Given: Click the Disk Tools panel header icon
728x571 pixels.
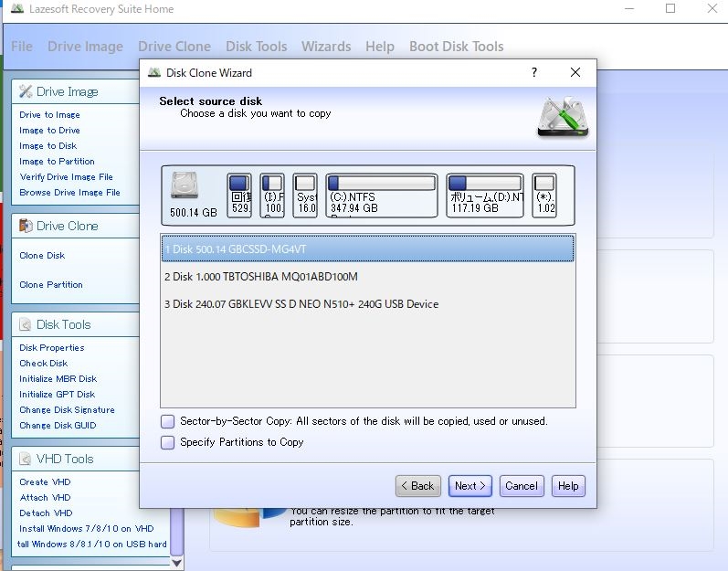Looking at the screenshot, I should pyautogui.click(x=26, y=324).
